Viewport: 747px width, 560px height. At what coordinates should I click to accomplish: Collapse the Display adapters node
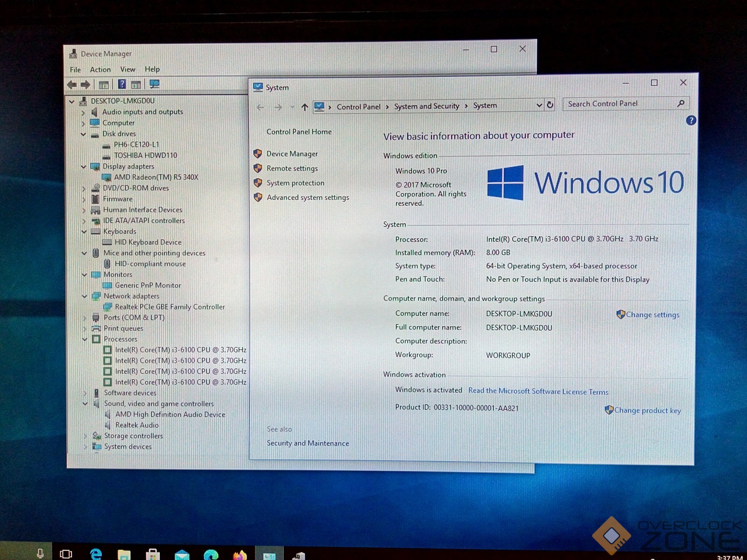pos(84,167)
